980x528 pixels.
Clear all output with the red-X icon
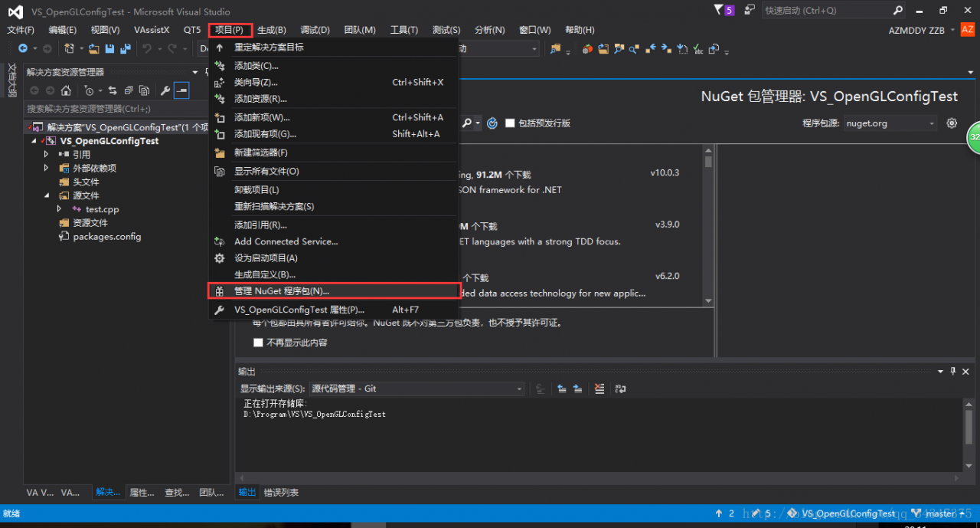[599, 389]
